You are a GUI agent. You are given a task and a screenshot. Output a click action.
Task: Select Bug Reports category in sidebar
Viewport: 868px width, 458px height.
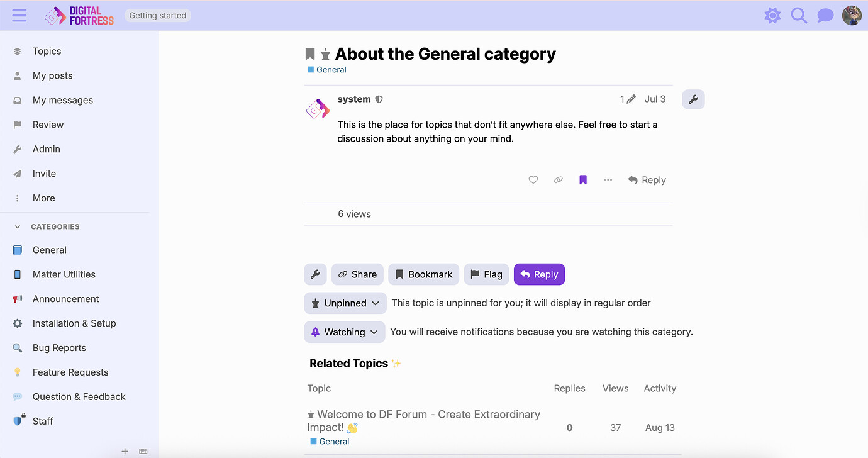pos(59,348)
